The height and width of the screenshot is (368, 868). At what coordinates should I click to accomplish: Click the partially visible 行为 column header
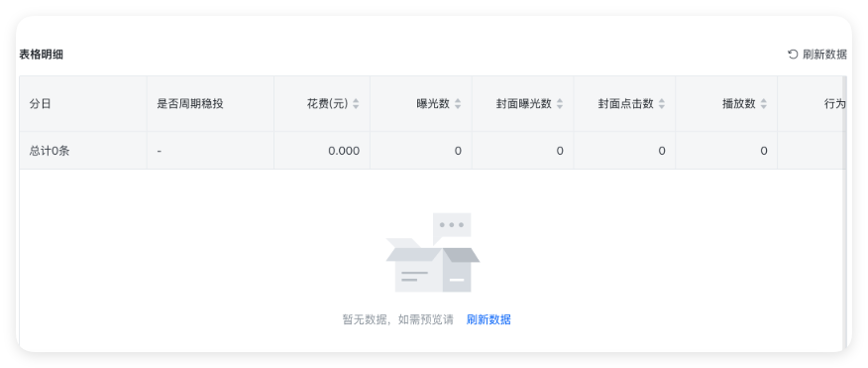812,103
